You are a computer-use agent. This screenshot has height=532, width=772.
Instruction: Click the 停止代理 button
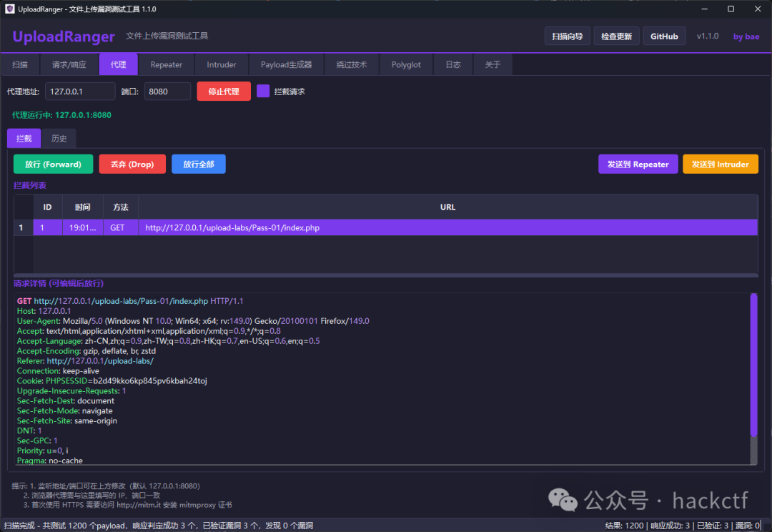coord(224,91)
